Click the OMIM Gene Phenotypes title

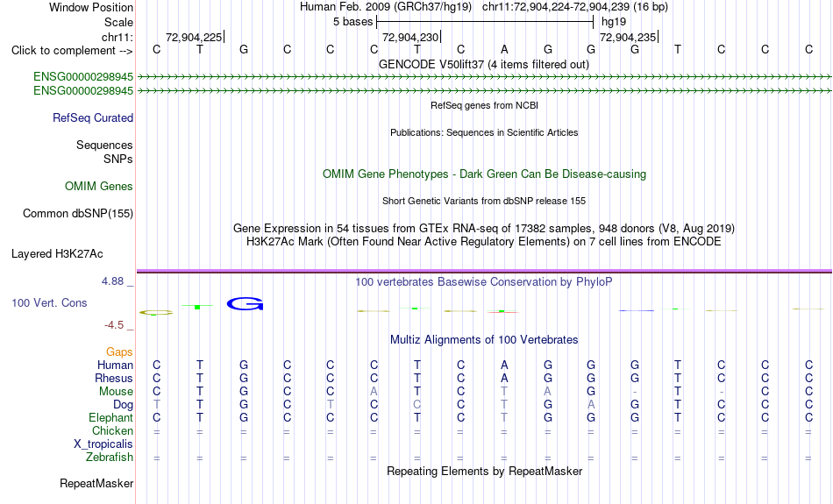click(484, 174)
